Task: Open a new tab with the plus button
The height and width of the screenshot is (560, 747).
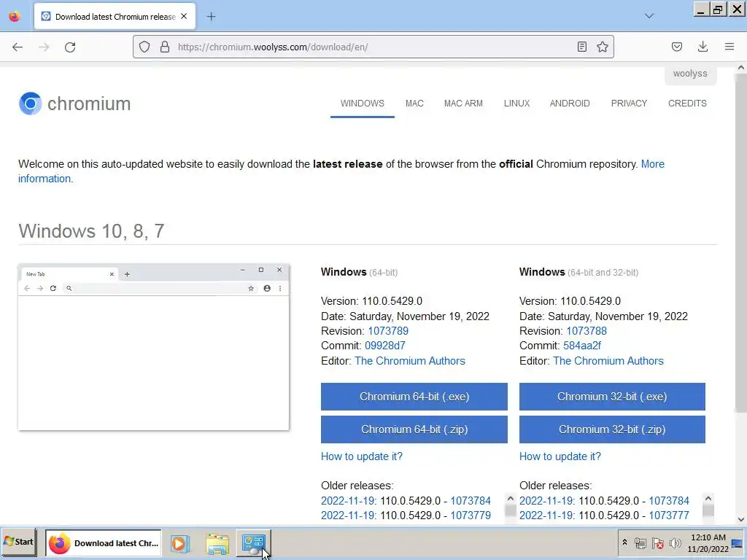Action: pyautogui.click(x=211, y=17)
